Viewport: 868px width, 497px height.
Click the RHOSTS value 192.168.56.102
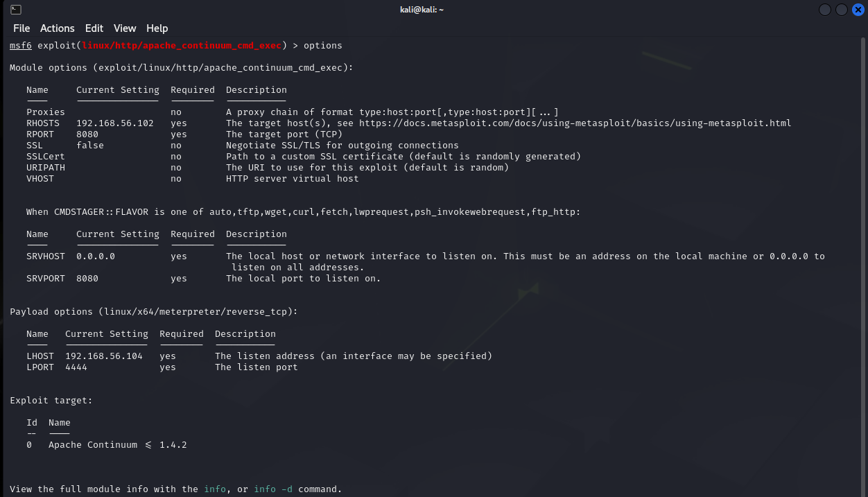point(115,123)
